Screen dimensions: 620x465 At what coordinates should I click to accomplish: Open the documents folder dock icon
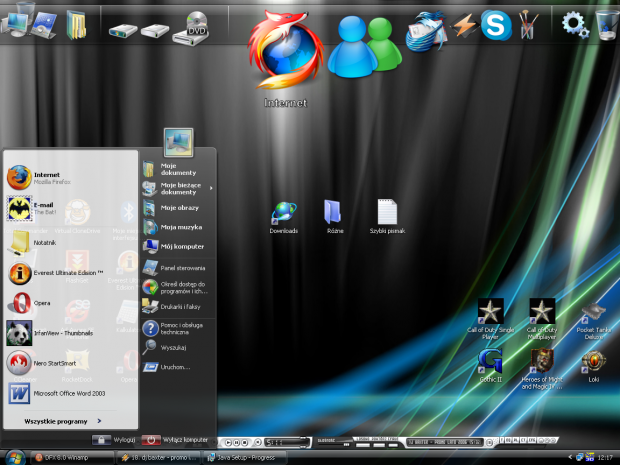click(77, 25)
